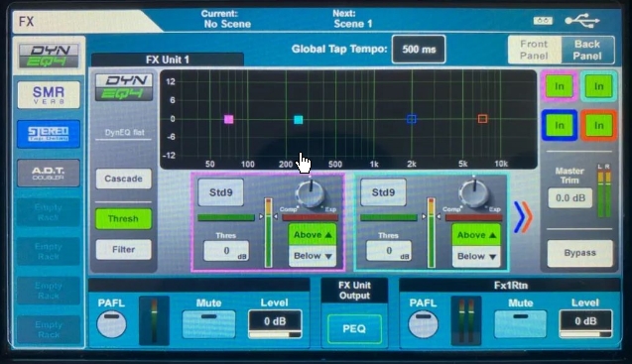Open the FX Unit Output PEQ

tap(354, 329)
